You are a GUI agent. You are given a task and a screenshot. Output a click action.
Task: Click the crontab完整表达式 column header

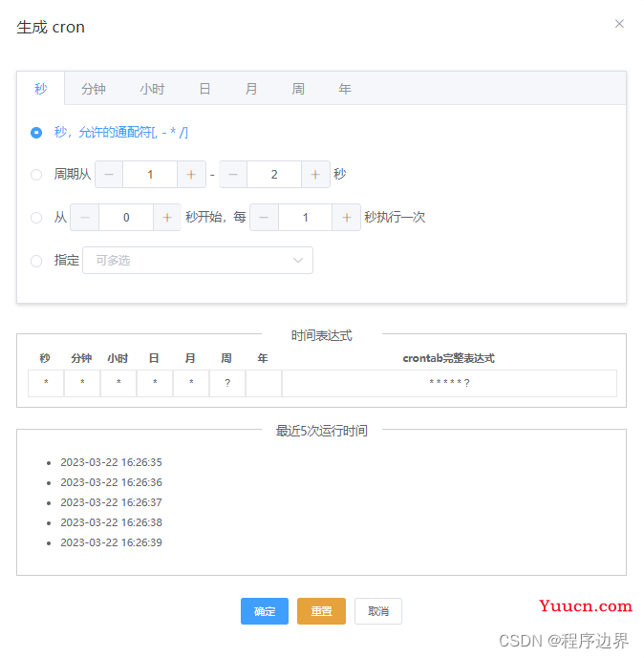pyautogui.click(x=449, y=358)
